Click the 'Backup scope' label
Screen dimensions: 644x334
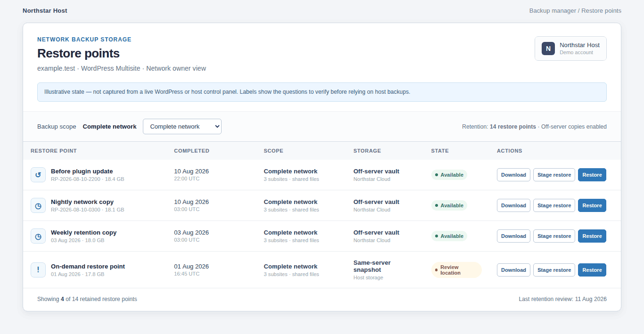pos(57,127)
